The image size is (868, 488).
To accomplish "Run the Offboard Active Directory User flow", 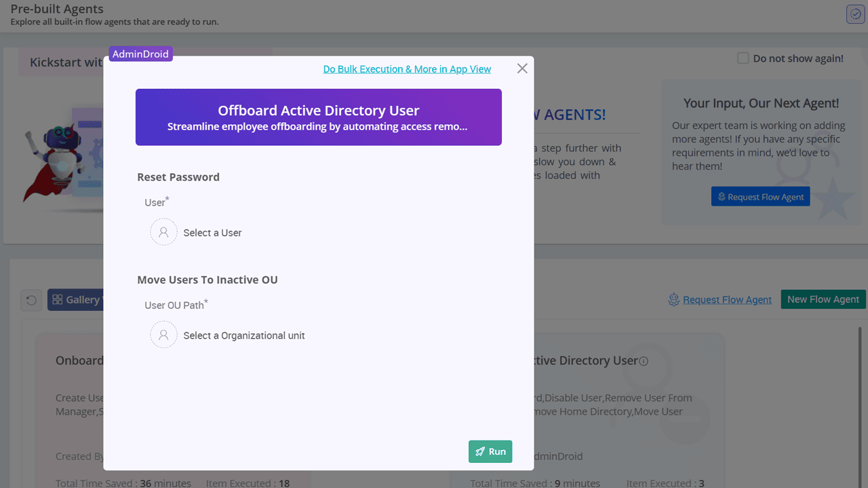I will (490, 451).
